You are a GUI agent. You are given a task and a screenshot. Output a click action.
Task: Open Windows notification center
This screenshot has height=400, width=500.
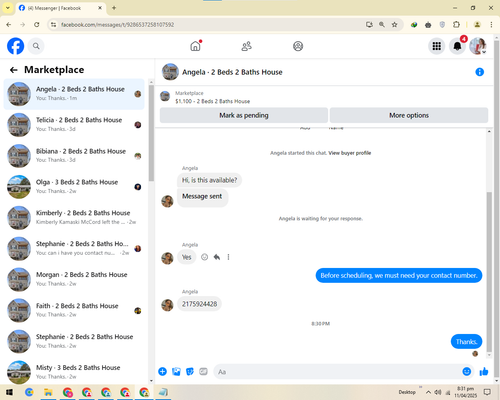(x=487, y=392)
